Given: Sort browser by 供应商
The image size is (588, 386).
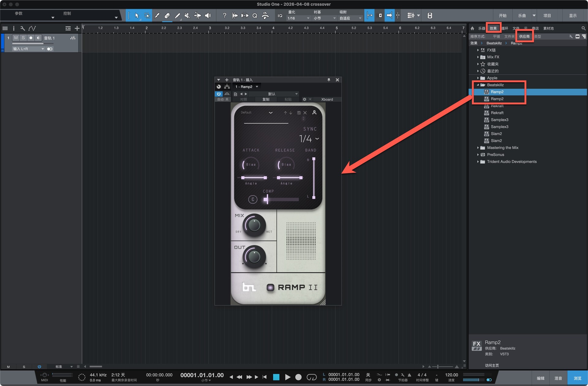Looking at the screenshot, I should click(524, 36).
